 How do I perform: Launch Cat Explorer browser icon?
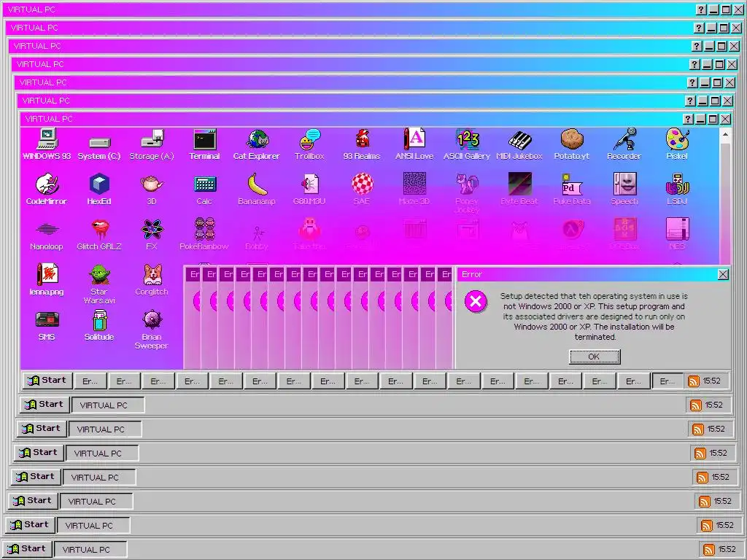pos(257,144)
